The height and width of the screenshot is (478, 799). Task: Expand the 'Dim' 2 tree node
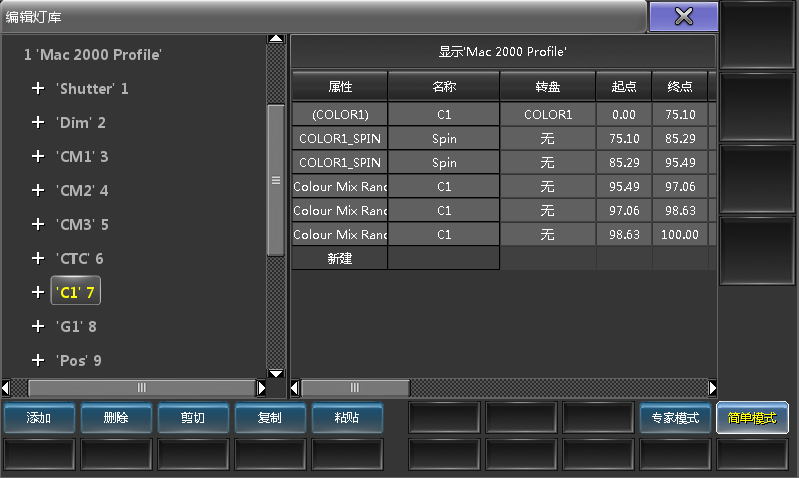pos(38,122)
